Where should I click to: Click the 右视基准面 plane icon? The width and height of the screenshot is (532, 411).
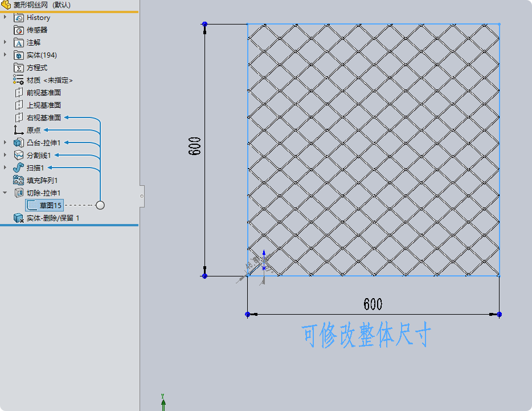click(19, 117)
